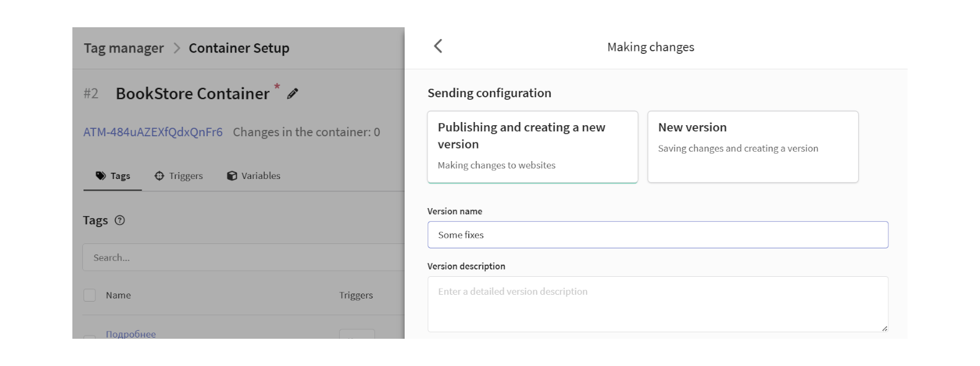Open the ATM-484uAZEXfQdxQnFr6 container ID link
Image resolution: width=980 pixels, height=366 pixels.
(153, 133)
